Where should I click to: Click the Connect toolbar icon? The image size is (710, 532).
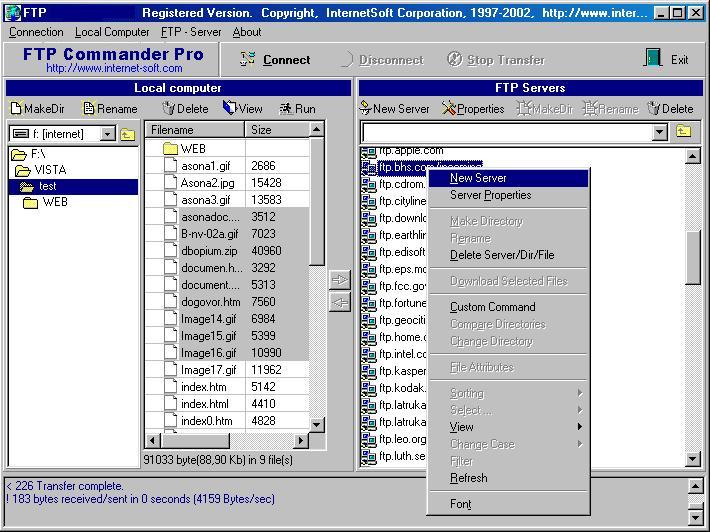point(247,59)
